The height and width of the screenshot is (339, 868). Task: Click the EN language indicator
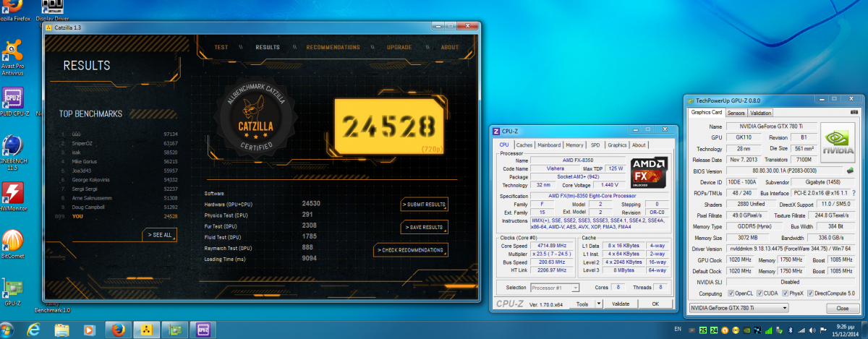(x=677, y=330)
